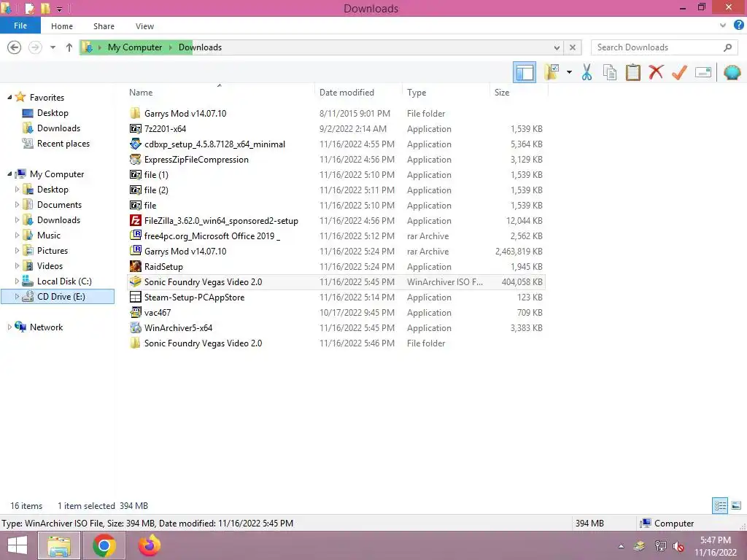Click the teal shell icon in toolbar

[732, 72]
